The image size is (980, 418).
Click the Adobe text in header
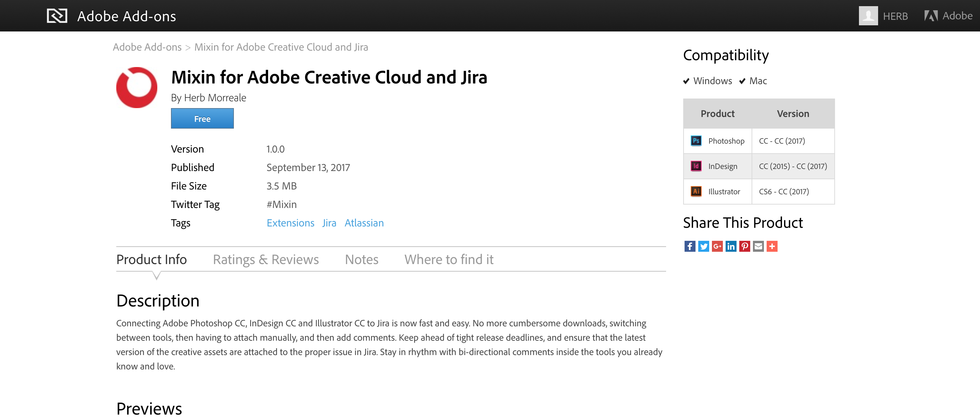point(957,16)
